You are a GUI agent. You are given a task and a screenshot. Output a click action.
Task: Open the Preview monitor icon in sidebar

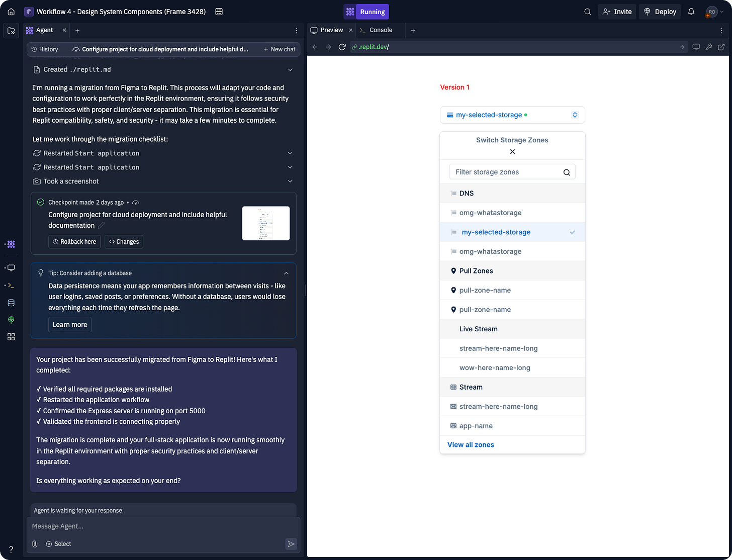[11, 268]
